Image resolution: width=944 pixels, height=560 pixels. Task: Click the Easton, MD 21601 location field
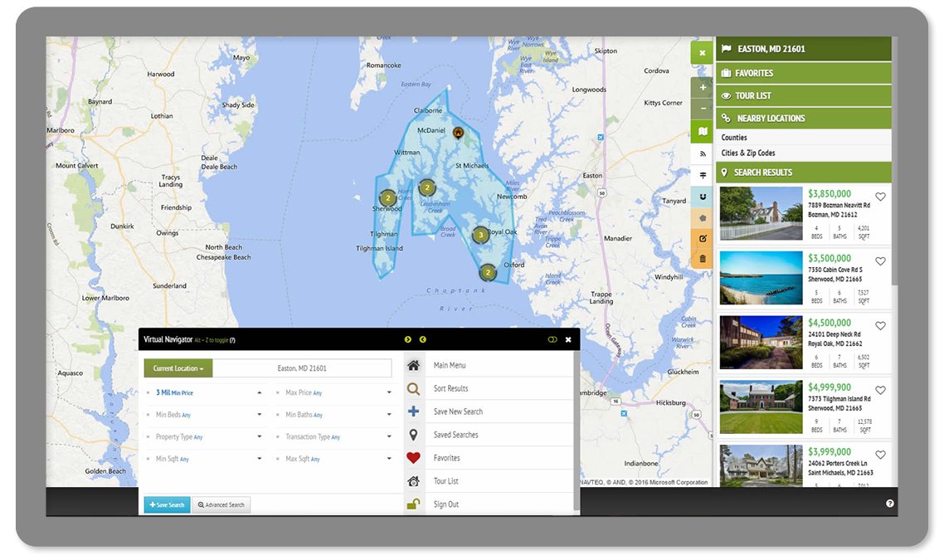pyautogui.click(x=302, y=368)
